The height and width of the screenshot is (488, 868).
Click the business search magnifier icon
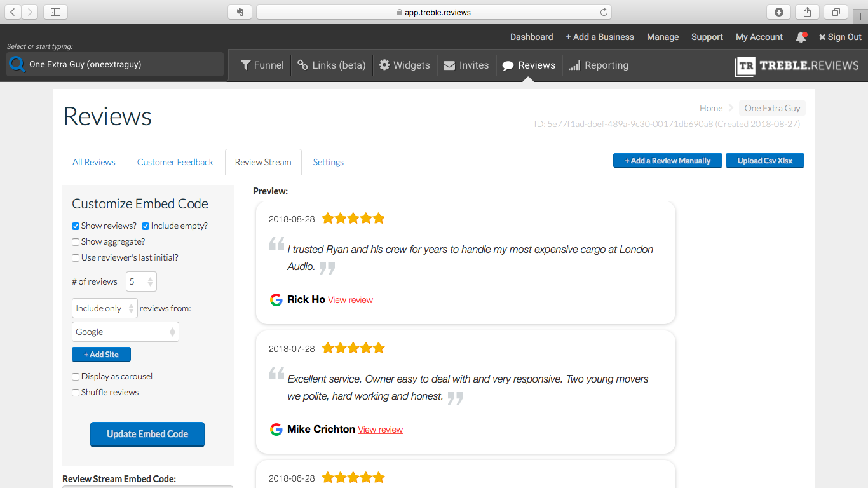[17, 64]
